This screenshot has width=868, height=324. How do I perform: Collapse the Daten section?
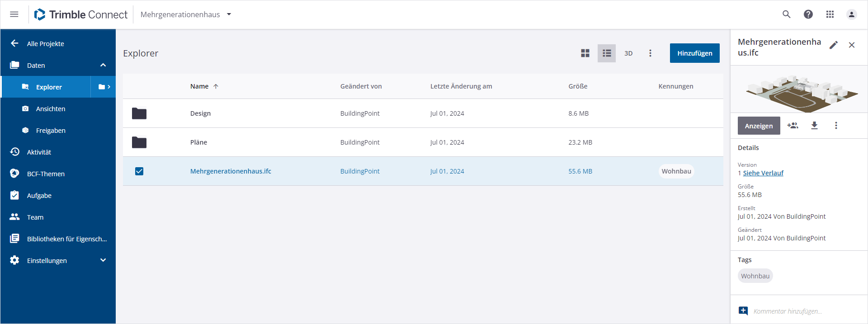tap(103, 66)
